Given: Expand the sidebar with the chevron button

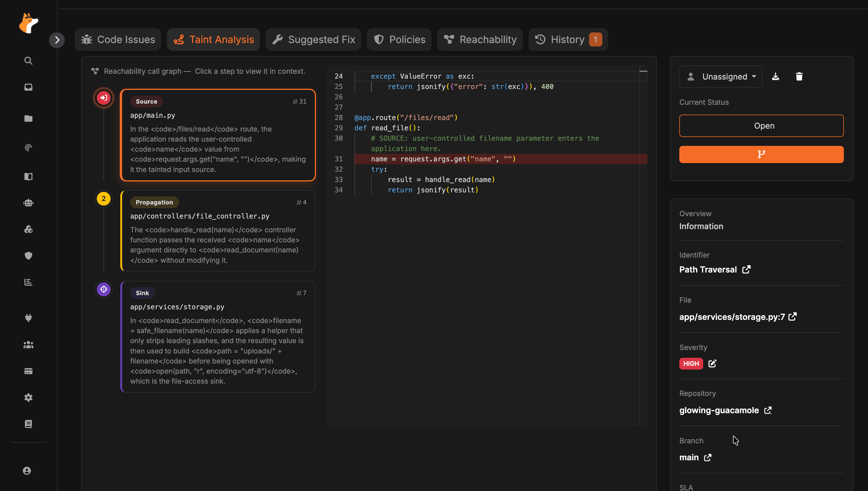Looking at the screenshot, I should coord(57,40).
